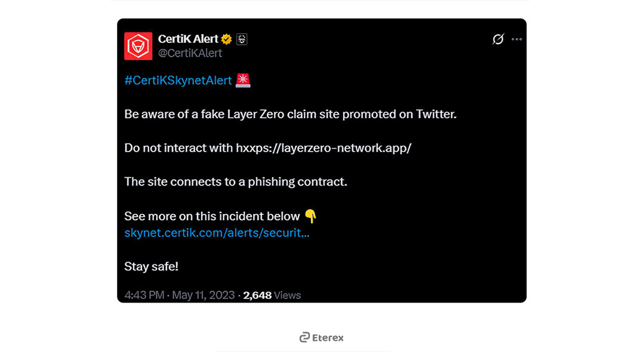Open the three-dot more options menu
644x352 pixels.
point(517,39)
